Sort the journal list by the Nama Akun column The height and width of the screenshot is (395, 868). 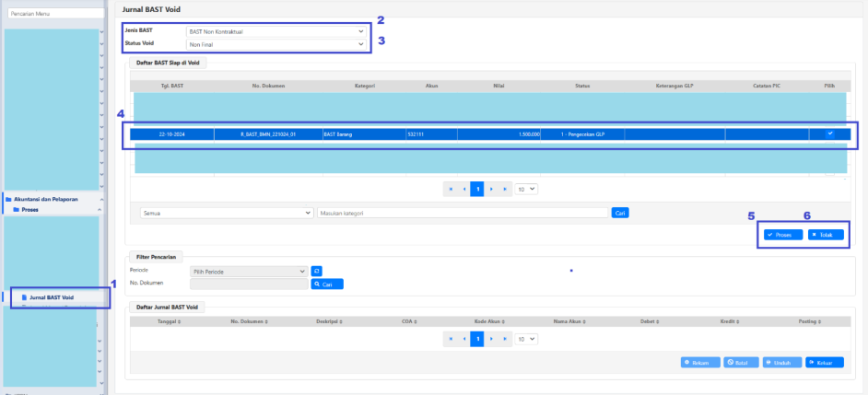(x=569, y=321)
